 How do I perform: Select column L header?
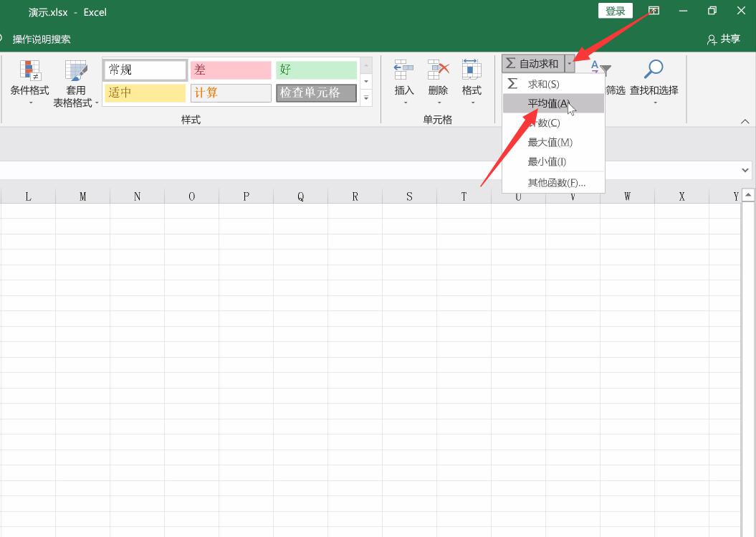pyautogui.click(x=28, y=196)
